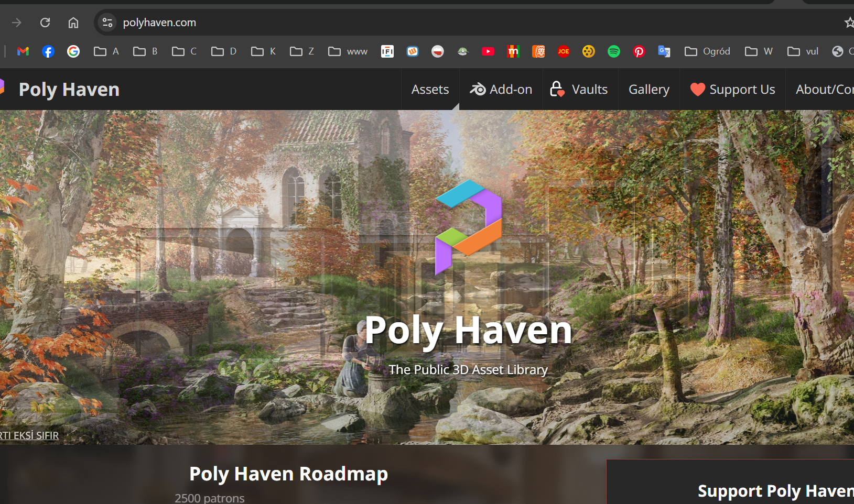This screenshot has width=854, height=504.
Task: Open the YouTube bookmark
Action: point(488,51)
